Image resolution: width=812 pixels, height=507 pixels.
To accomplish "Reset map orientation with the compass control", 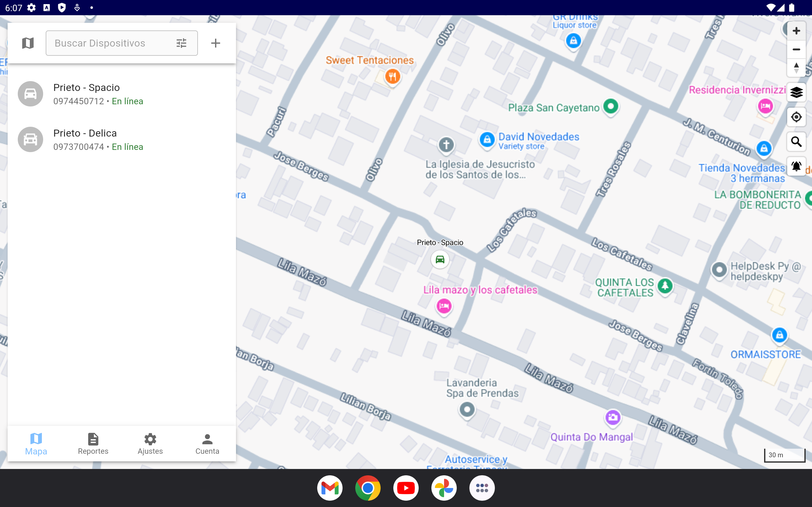I will [x=796, y=67].
